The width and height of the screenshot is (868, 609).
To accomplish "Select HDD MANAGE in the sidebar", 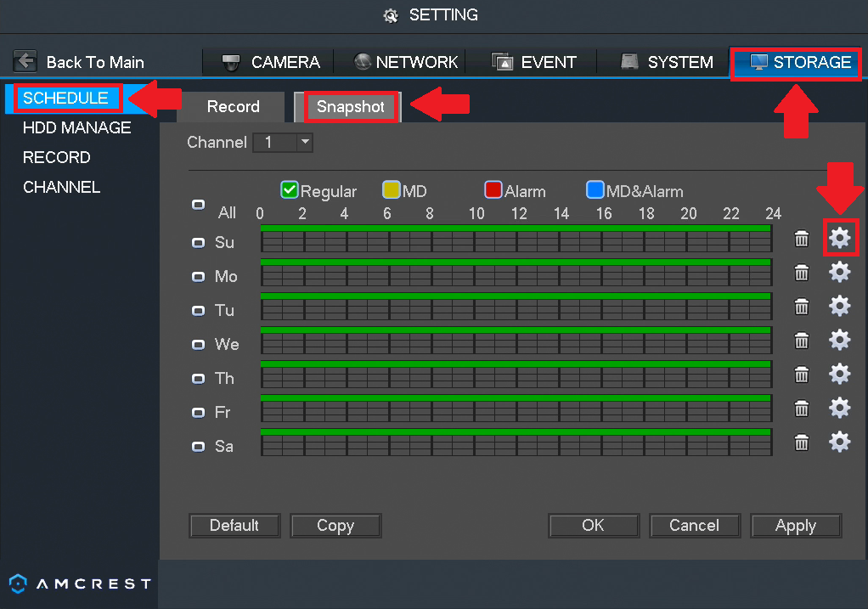I will tap(77, 128).
